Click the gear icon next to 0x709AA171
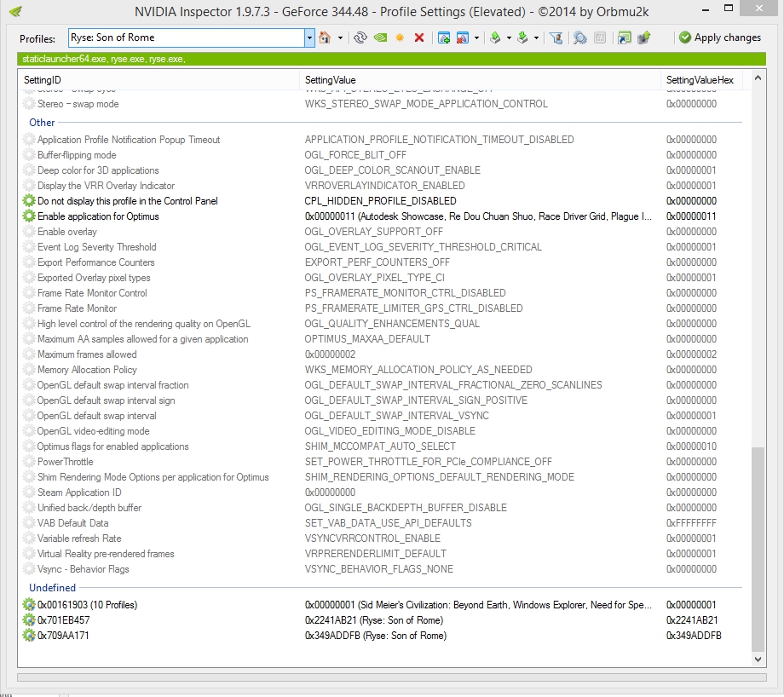784x697 pixels. click(29, 636)
